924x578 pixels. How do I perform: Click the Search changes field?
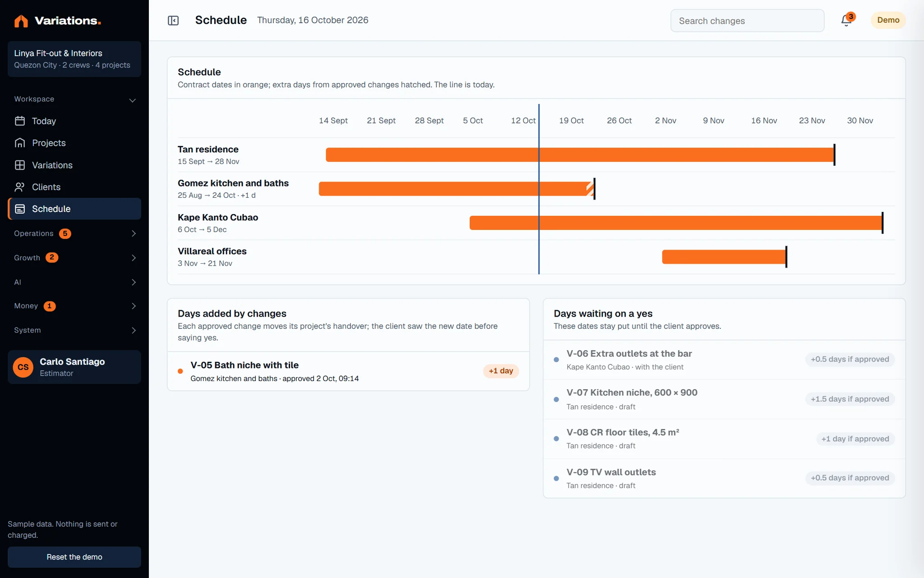(747, 21)
